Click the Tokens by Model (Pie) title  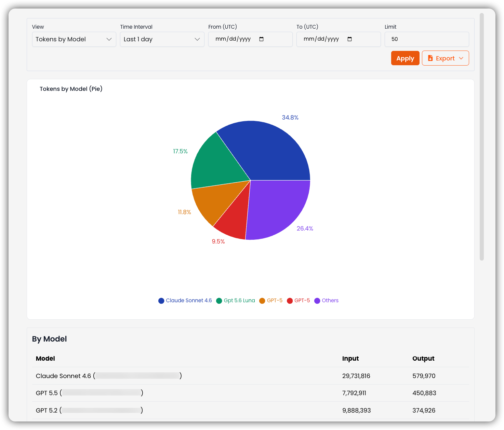[71, 89]
